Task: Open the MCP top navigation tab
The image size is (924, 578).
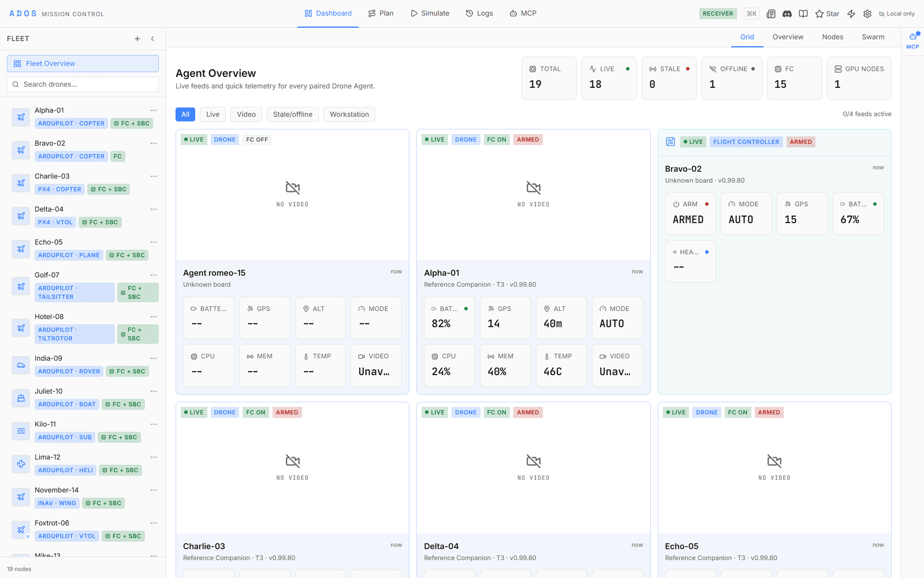Action: [x=523, y=13]
